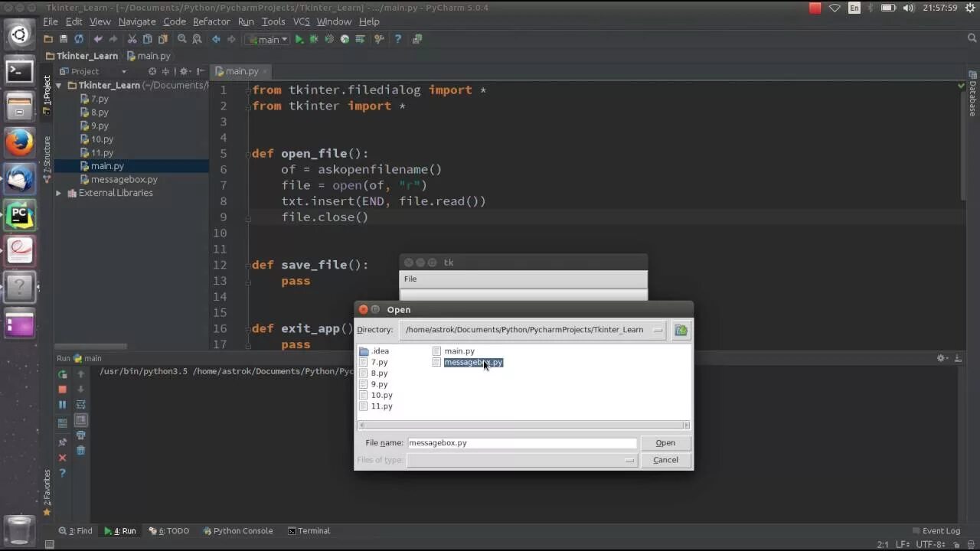Click the File name input field
The height and width of the screenshot is (551, 980).
tap(521, 443)
